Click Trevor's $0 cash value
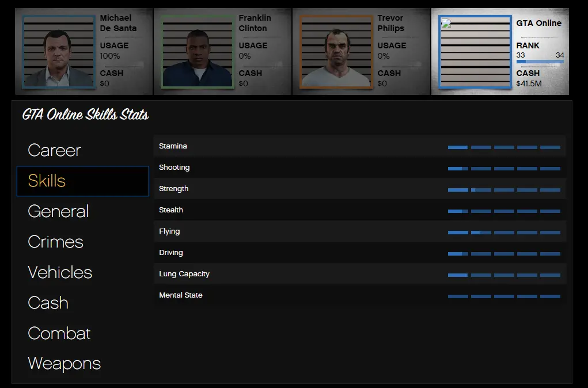Viewport: 588px width, 388px height. coord(382,83)
